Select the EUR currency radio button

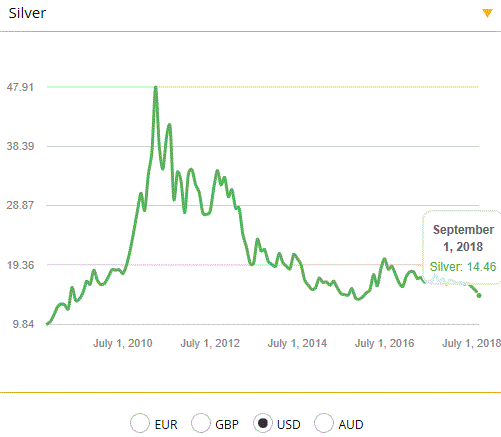pos(140,423)
